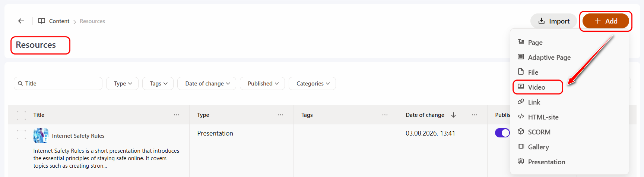Click the Content book icon
644x177 pixels.
tap(42, 21)
